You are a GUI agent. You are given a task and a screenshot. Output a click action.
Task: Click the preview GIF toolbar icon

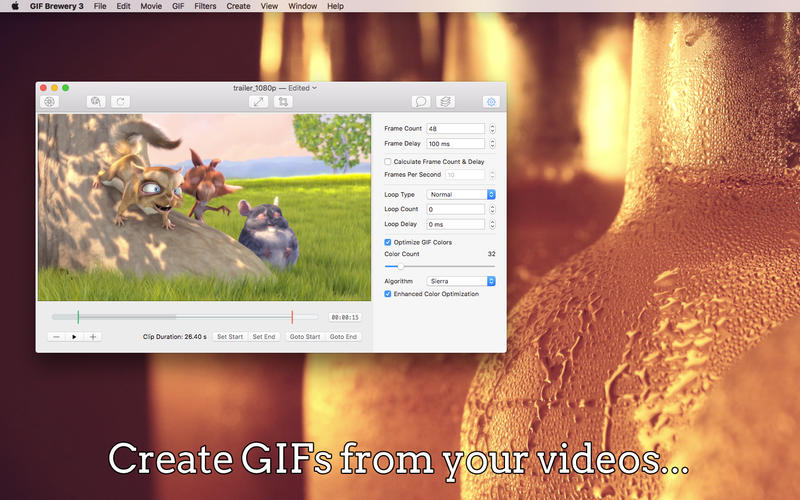pyautogui.click(x=96, y=102)
